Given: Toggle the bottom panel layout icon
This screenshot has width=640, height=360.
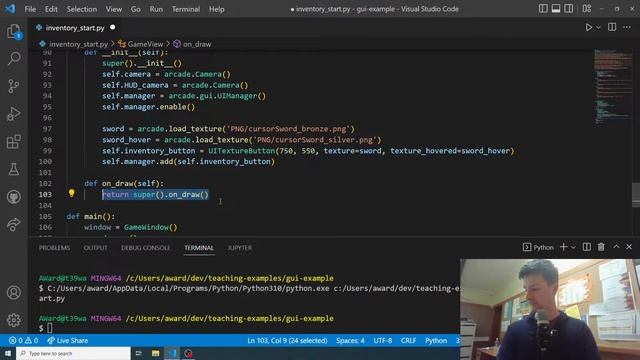Looking at the screenshot, I should pyautogui.click(x=556, y=9).
